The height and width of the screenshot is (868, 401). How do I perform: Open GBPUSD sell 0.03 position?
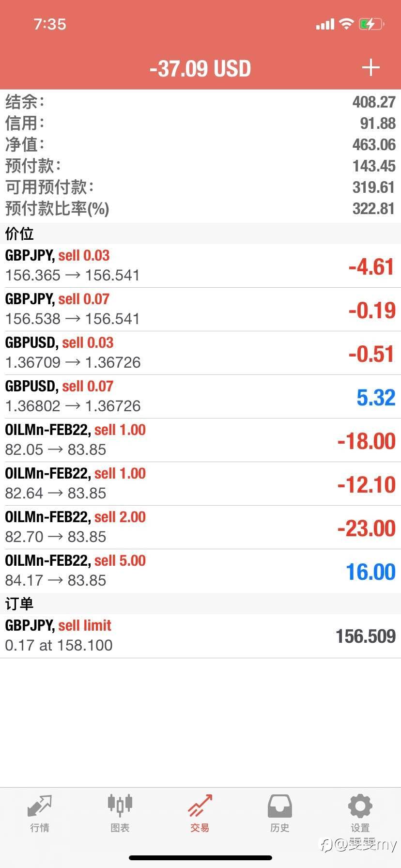(200, 353)
